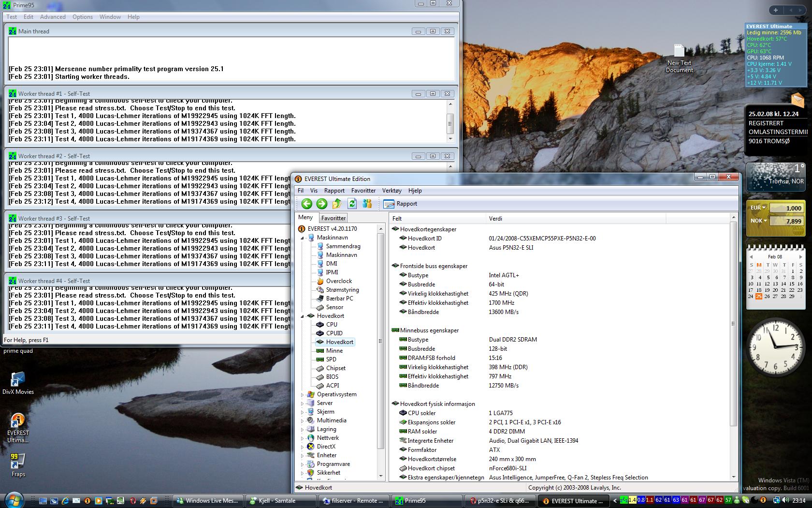Open the Favoritter menu in EVEREST

(363, 191)
